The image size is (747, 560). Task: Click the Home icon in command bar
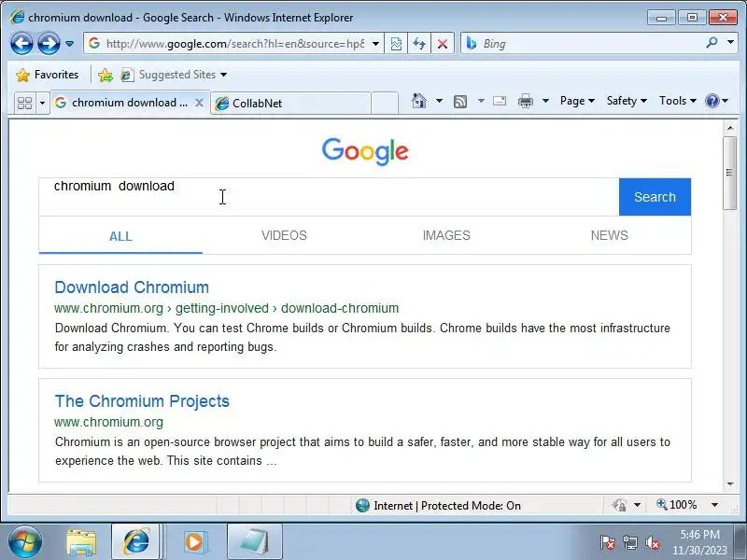tap(418, 101)
